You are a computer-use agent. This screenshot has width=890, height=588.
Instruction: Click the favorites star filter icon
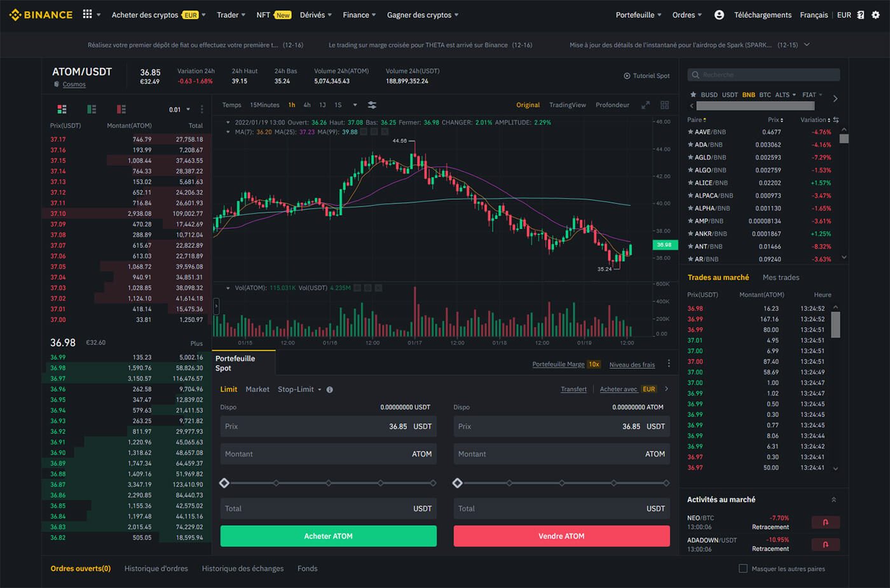coord(693,95)
